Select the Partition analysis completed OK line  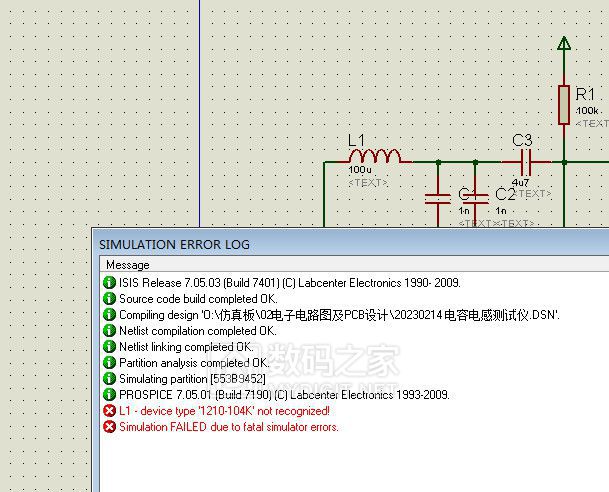(194, 363)
